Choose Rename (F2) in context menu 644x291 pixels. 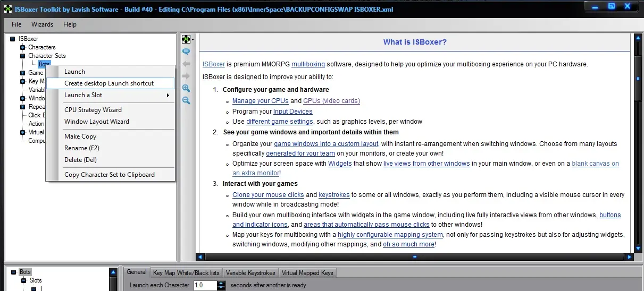111,148
